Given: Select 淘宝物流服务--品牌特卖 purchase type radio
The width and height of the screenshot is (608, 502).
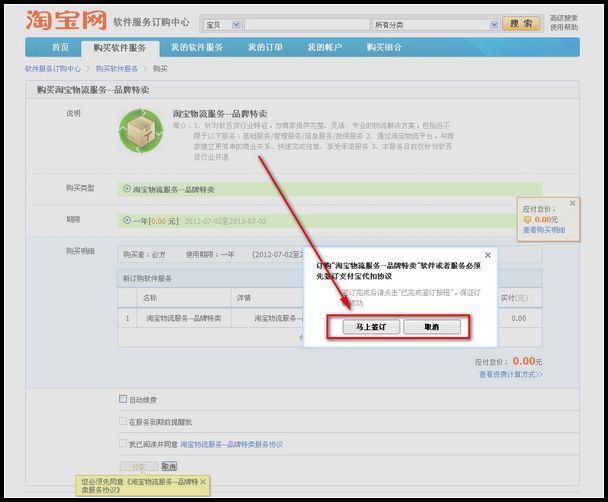Looking at the screenshot, I should coord(127,189).
